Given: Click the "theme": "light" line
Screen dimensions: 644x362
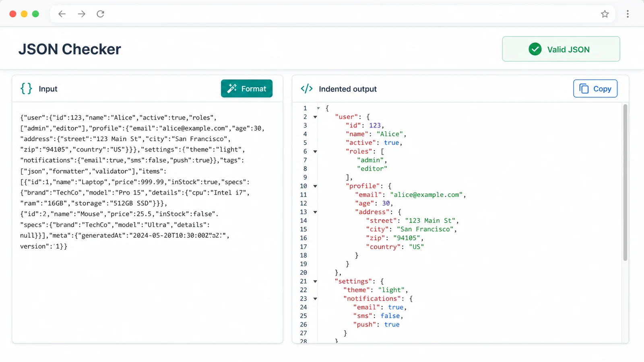Looking at the screenshot, I should [x=376, y=290].
